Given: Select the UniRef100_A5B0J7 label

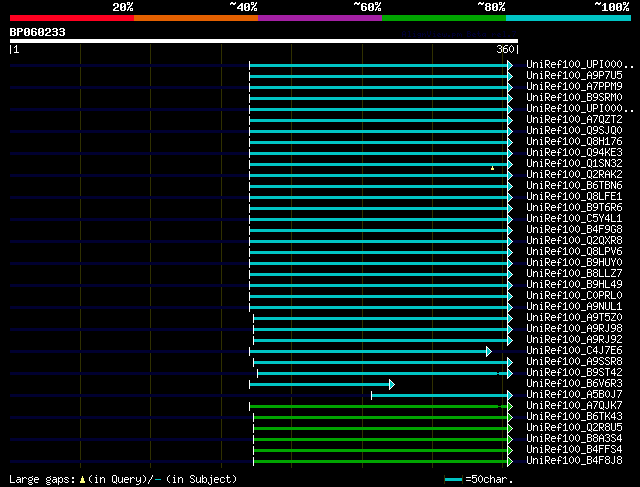Looking at the screenshot, I should [574, 395].
